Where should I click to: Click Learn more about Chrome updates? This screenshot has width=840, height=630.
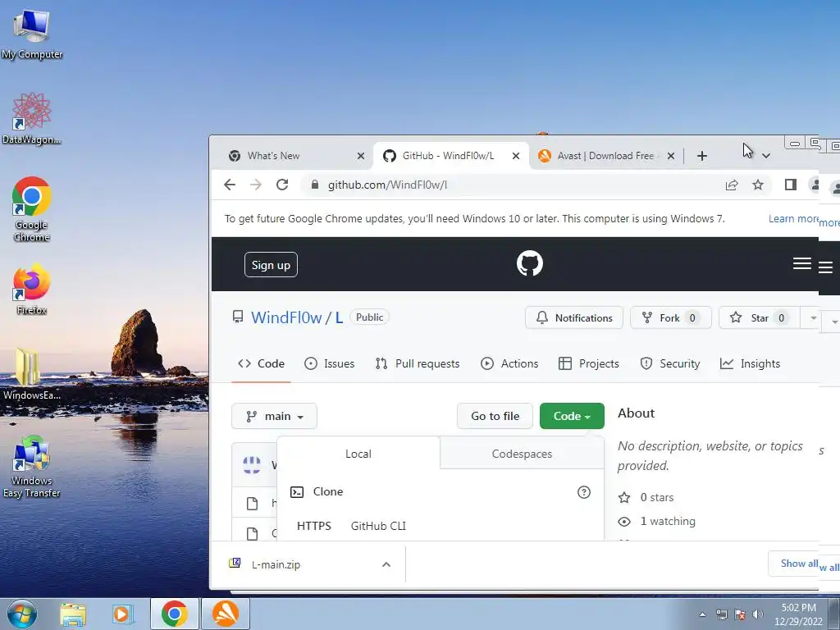793,218
